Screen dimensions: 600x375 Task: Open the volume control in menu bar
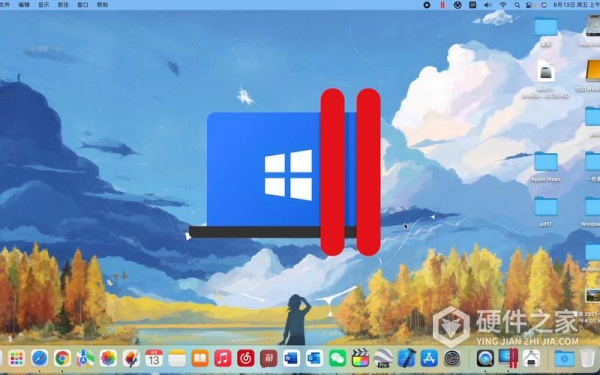click(x=488, y=5)
